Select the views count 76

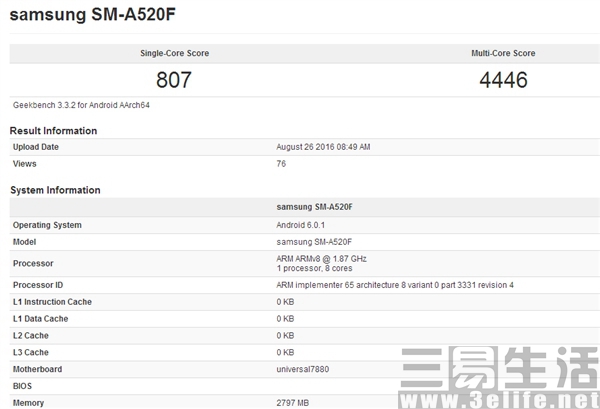point(281,164)
